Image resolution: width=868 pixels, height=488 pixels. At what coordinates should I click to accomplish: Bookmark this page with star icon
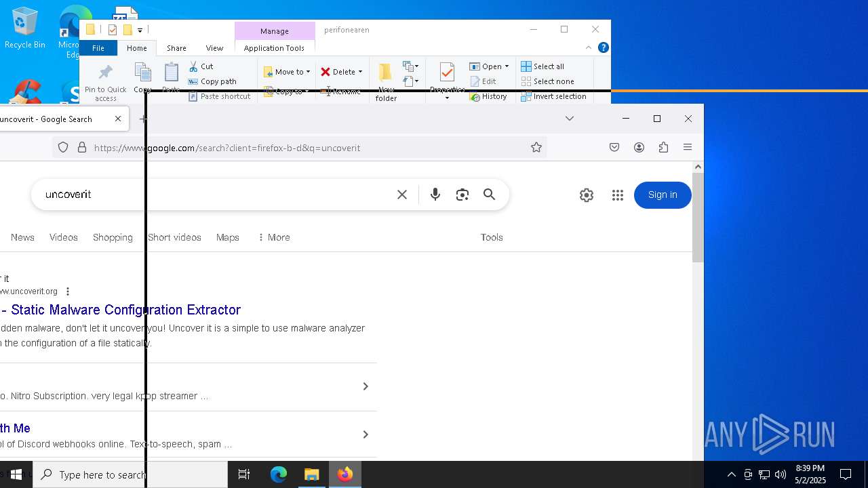click(x=536, y=148)
